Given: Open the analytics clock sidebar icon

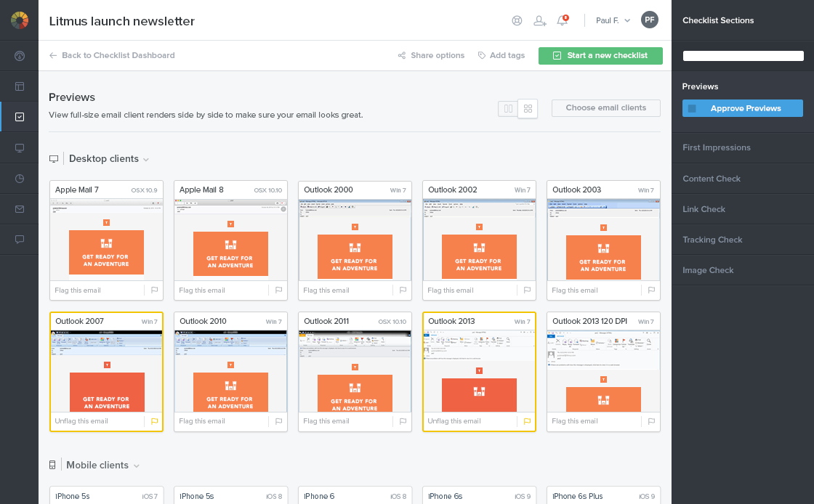Looking at the screenshot, I should 19,179.
